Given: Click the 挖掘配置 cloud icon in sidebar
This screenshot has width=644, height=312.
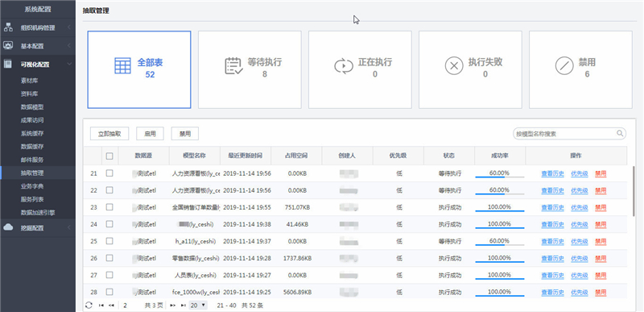Looking at the screenshot, I should pos(8,227).
